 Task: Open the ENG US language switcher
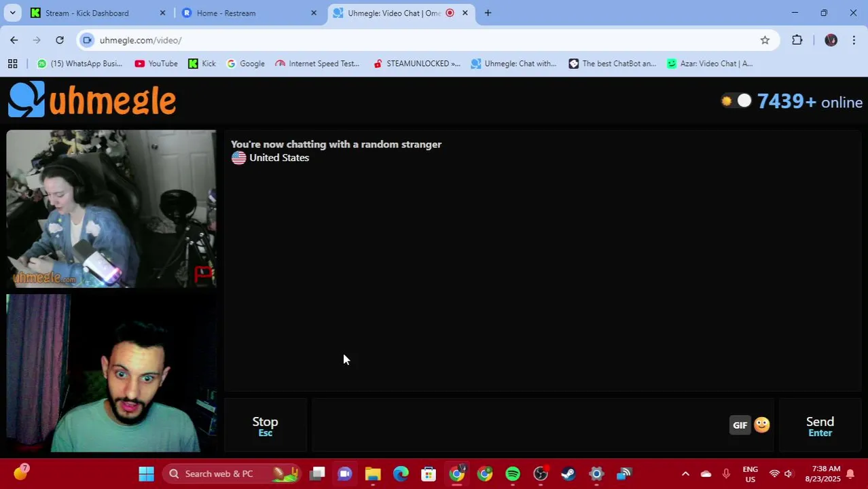751,474
